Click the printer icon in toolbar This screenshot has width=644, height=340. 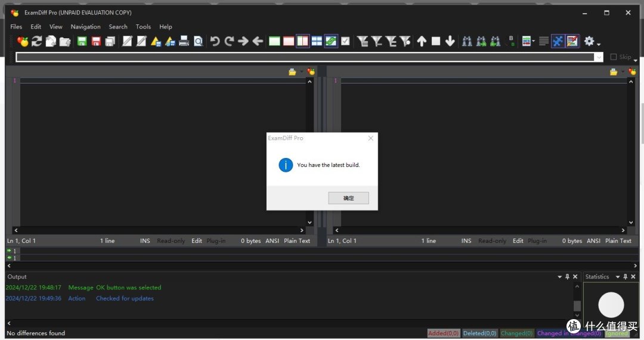[x=184, y=41]
